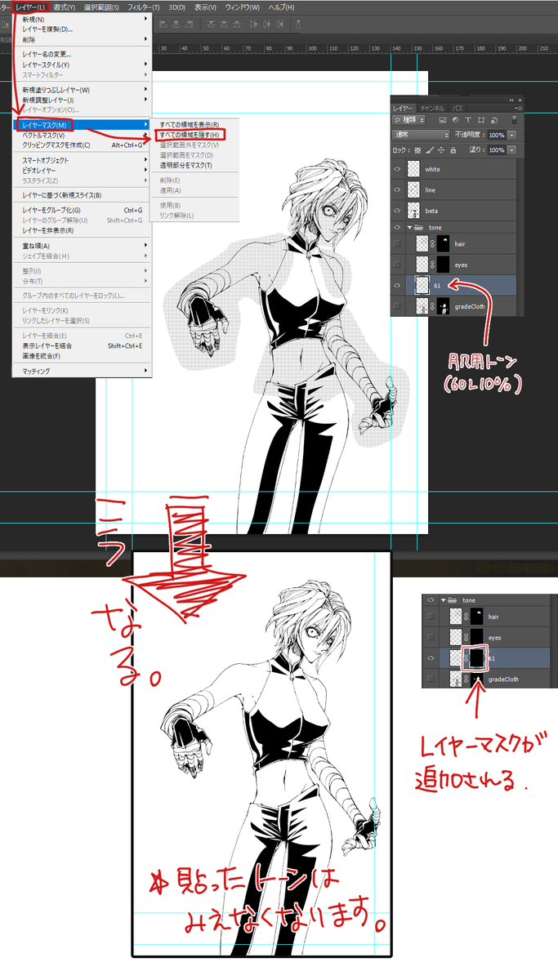The height and width of the screenshot is (980, 558).
Task: Choose 透明部分をマスク(T)
Action: click(x=185, y=165)
